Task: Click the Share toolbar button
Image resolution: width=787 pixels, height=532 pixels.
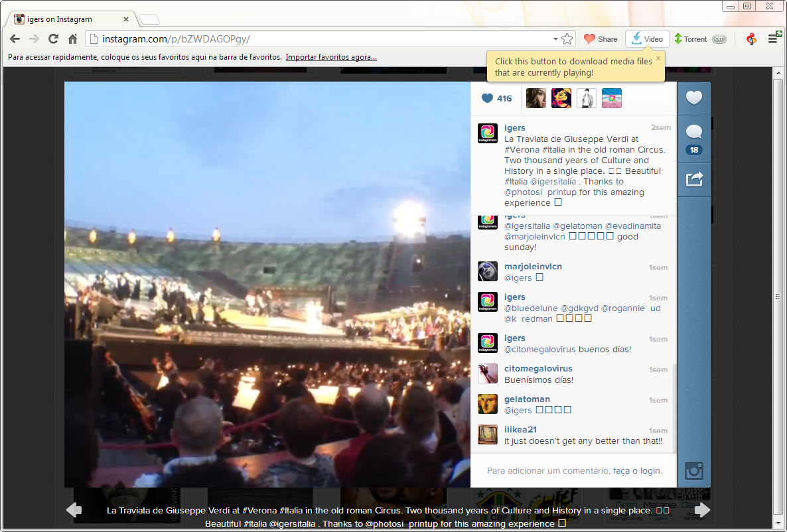Action: [x=600, y=39]
